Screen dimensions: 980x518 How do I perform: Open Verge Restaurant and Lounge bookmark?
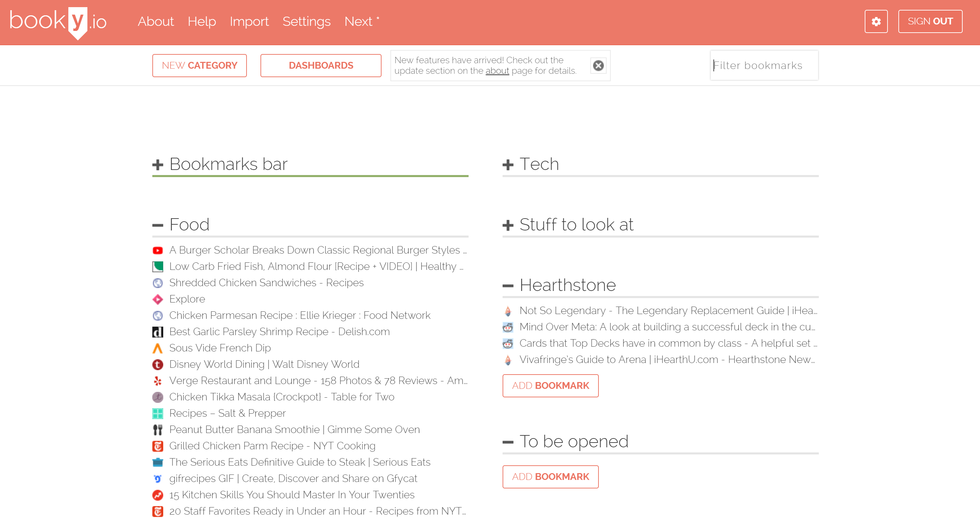tap(318, 381)
